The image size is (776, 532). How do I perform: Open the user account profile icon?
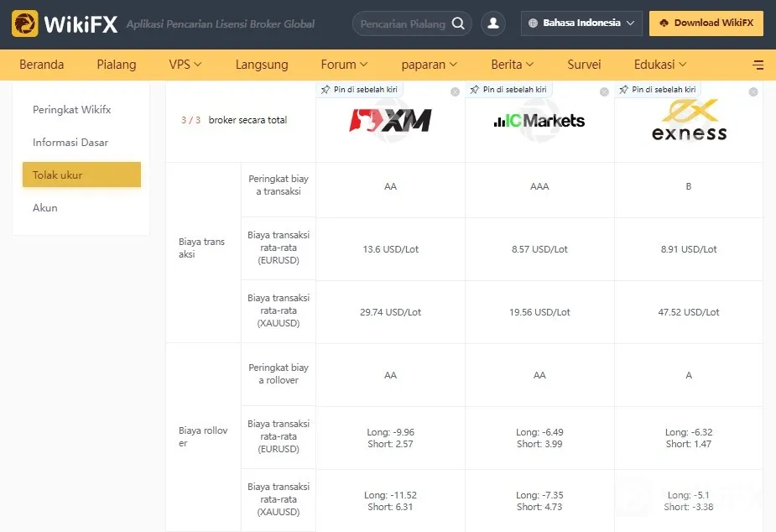pos(493,23)
